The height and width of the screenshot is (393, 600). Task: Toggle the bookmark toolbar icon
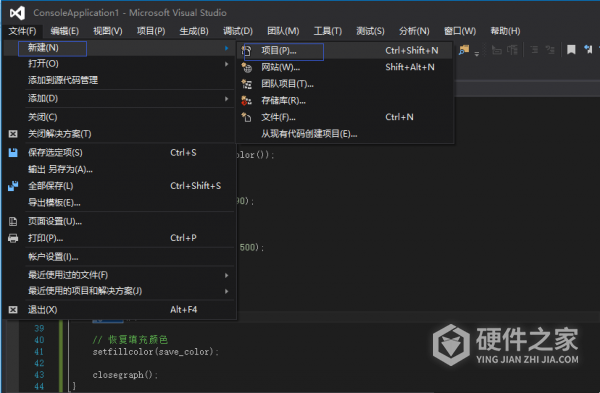pyautogui.click(x=571, y=50)
